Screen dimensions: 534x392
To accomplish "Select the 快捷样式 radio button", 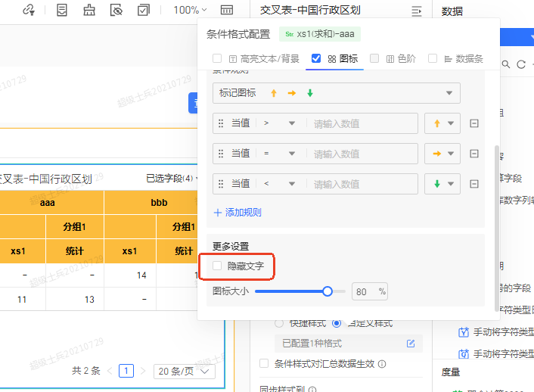I will (x=278, y=323).
